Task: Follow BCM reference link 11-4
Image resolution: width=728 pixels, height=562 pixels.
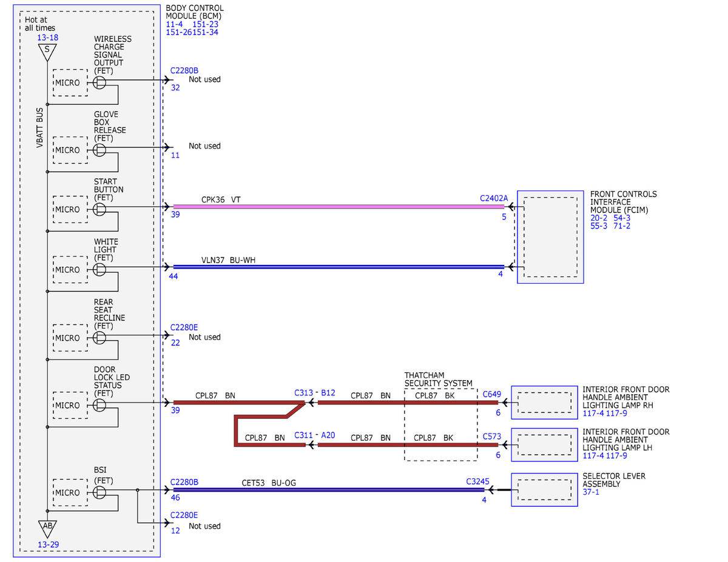Action: pos(175,24)
